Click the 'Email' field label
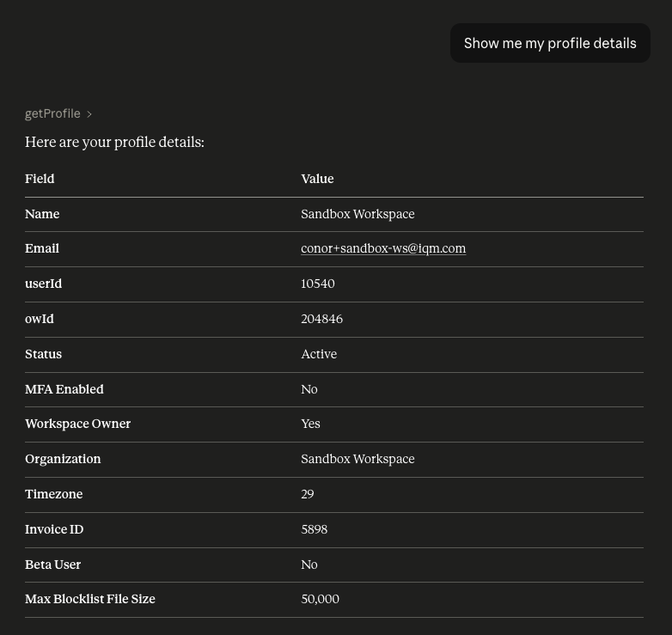This screenshot has width=672, height=635. click(42, 248)
